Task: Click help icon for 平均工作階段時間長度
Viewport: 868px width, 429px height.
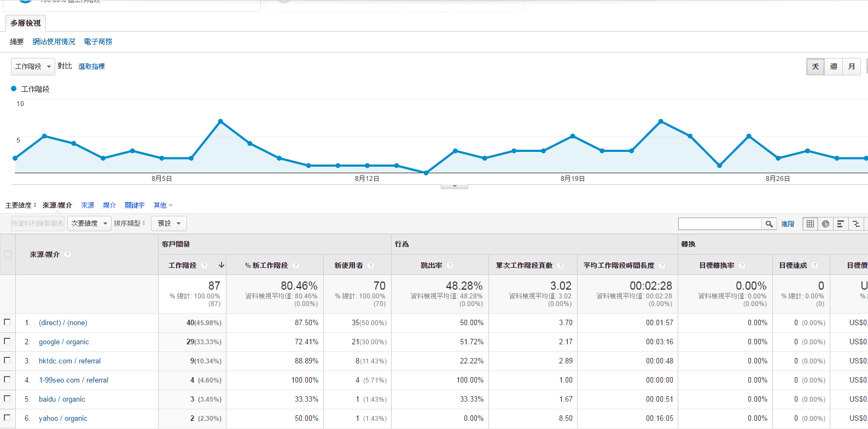Action: 662,266
